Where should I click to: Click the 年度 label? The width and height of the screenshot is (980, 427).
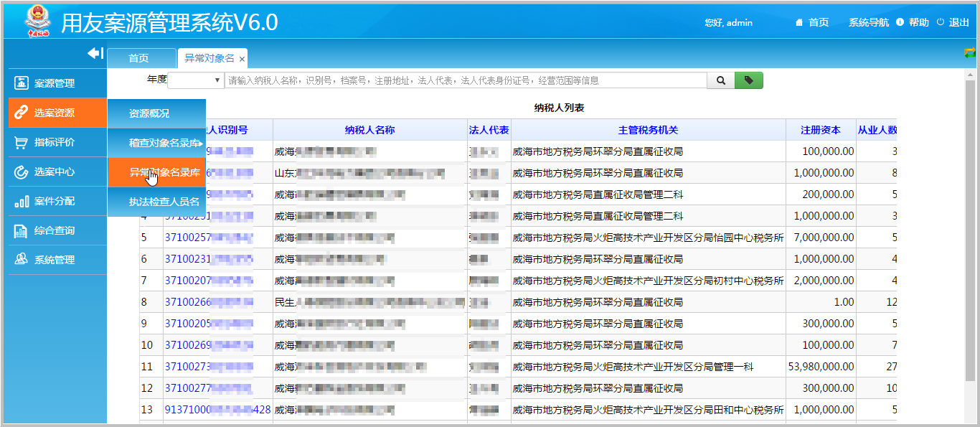point(157,80)
